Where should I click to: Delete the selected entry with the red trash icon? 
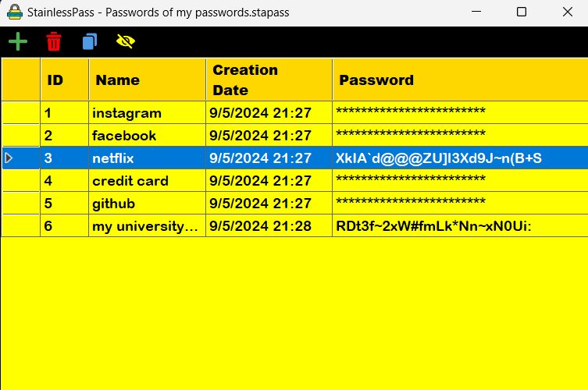click(54, 41)
